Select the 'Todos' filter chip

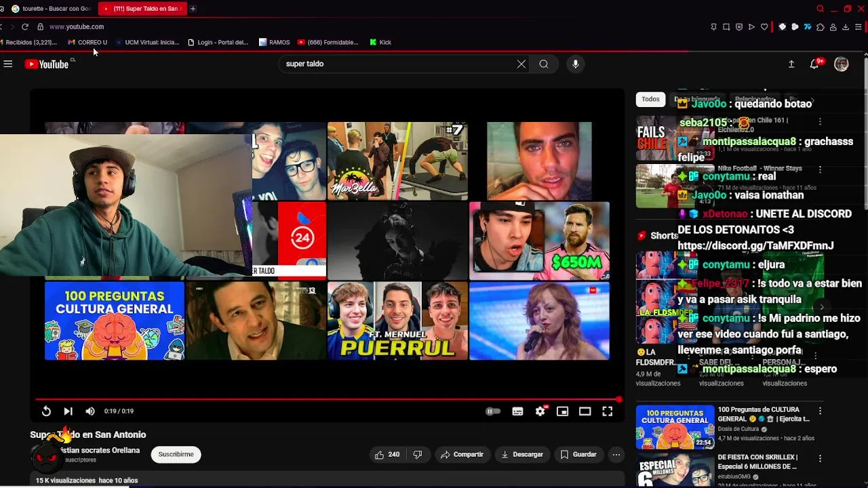(x=650, y=99)
